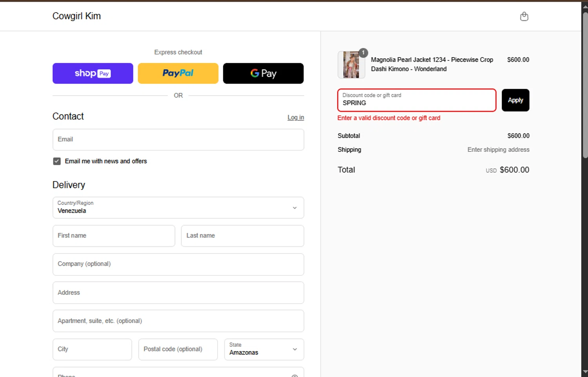This screenshot has height=377, width=588.
Task: Click the item quantity badge on thumbnail
Action: point(363,53)
